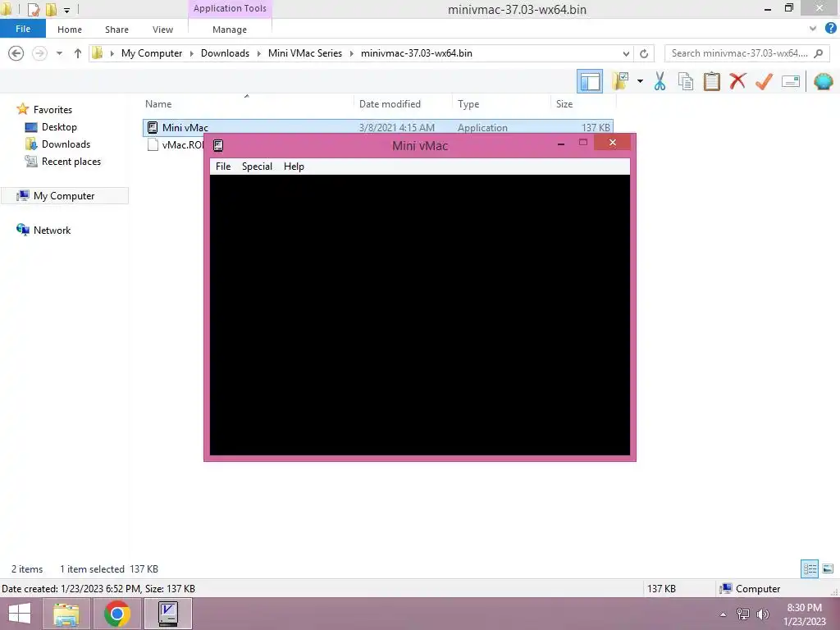Toggle the navigation pane toolbar icon
840x630 pixels.
589,81
